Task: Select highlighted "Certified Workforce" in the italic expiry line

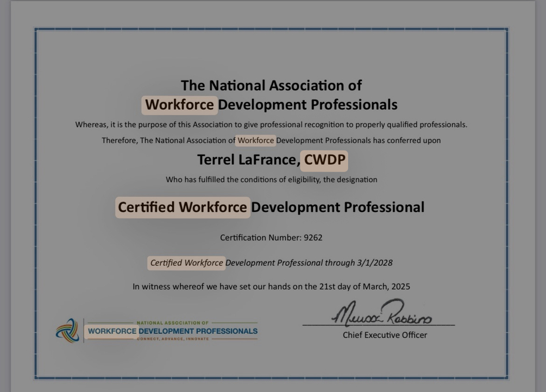Action: pyautogui.click(x=186, y=263)
